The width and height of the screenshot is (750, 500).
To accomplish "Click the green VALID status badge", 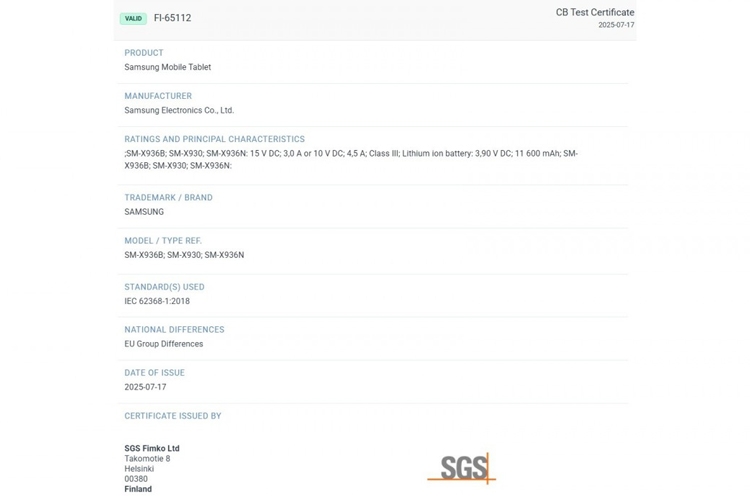I will point(133,19).
